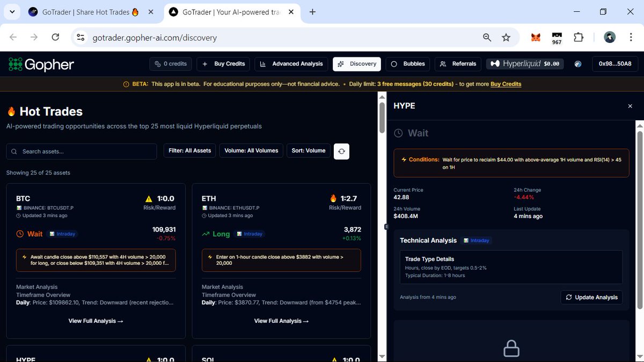Click the BTC Wait clock status
The image size is (644, 362).
click(x=30, y=234)
